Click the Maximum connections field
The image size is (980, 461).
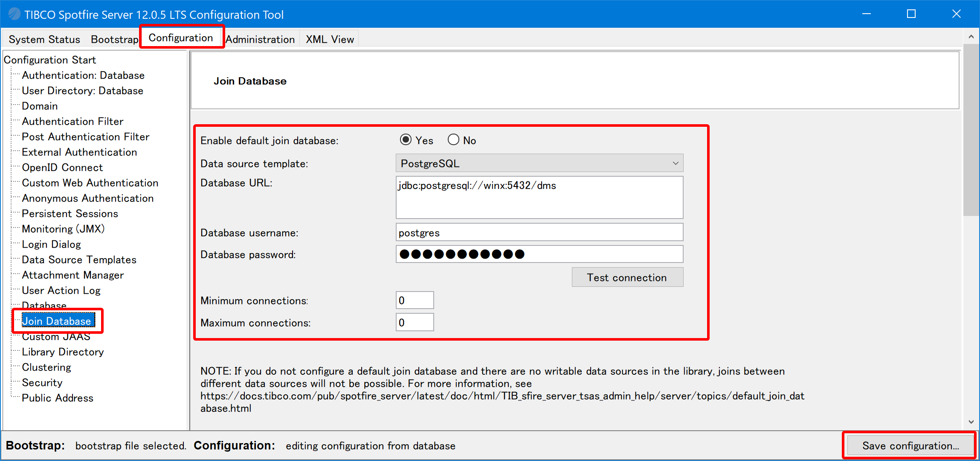point(415,322)
